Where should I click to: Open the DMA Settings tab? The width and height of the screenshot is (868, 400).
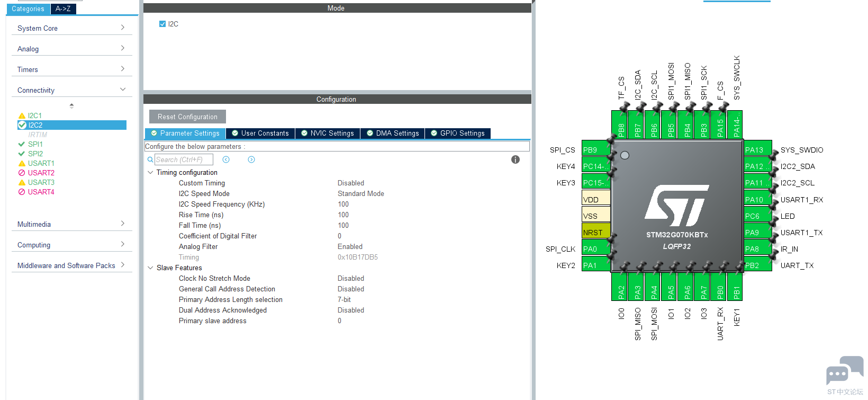[393, 134]
